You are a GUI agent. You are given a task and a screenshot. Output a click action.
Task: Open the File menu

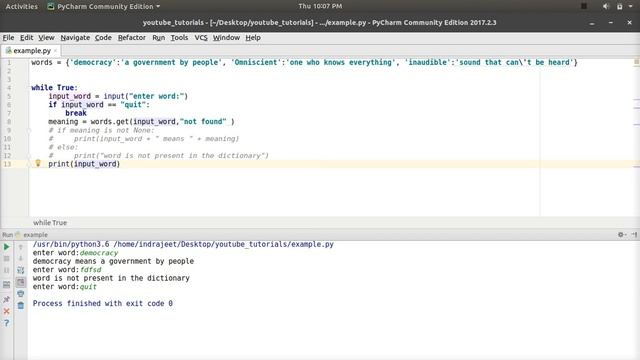(x=8, y=38)
